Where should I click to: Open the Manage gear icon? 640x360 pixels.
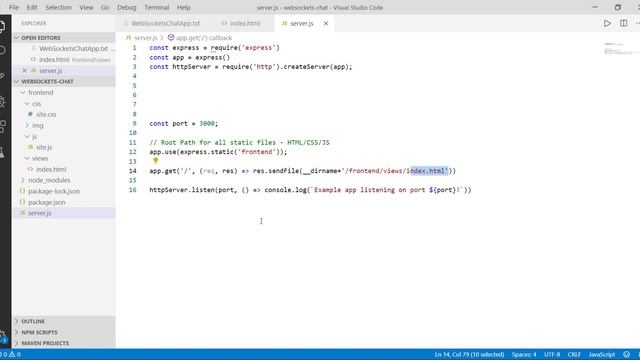point(3,336)
